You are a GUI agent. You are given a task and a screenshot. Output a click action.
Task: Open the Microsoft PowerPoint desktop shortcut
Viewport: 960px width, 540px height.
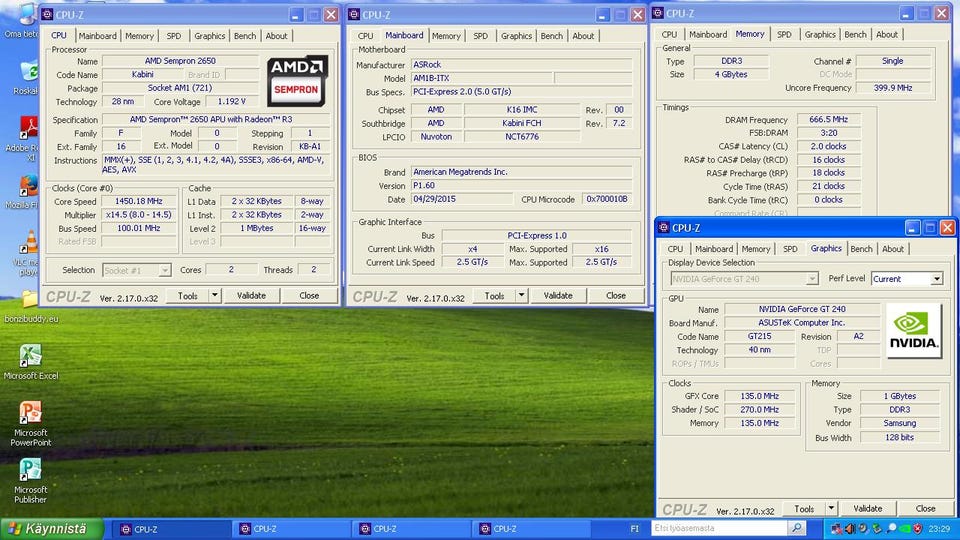(30, 414)
